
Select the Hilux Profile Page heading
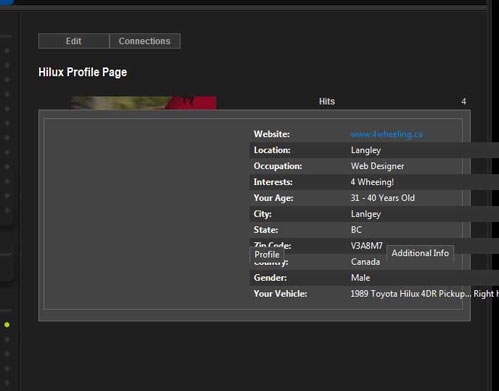[x=83, y=72]
